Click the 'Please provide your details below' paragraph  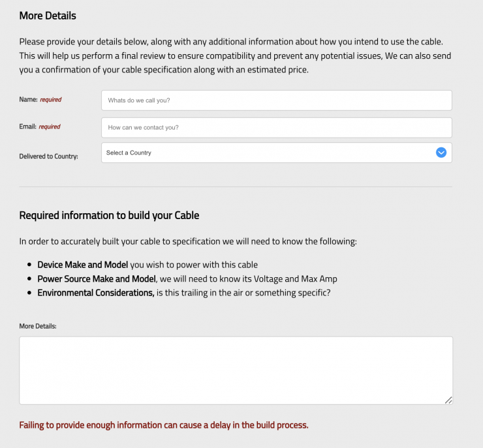[236, 55]
